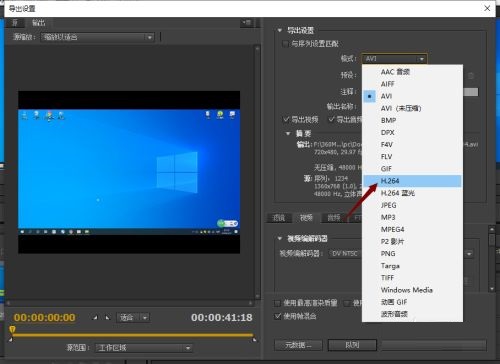
Task: Toggle 与序列设置匹配 checkbox
Action: pyautogui.click(x=285, y=44)
